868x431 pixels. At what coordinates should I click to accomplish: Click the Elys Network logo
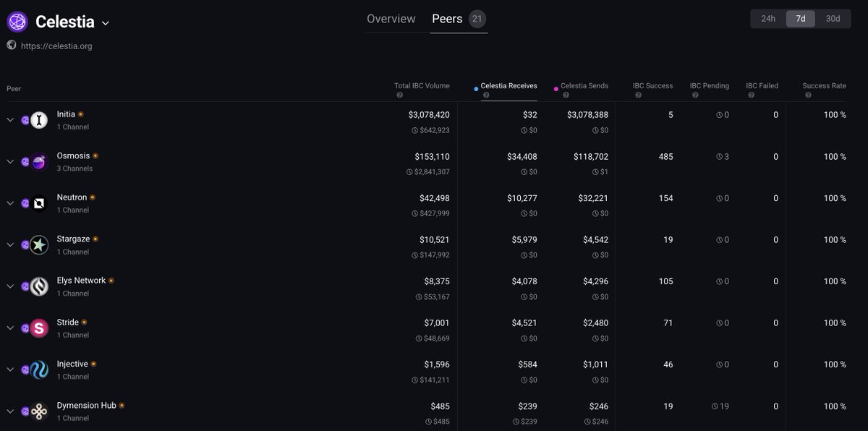click(39, 286)
